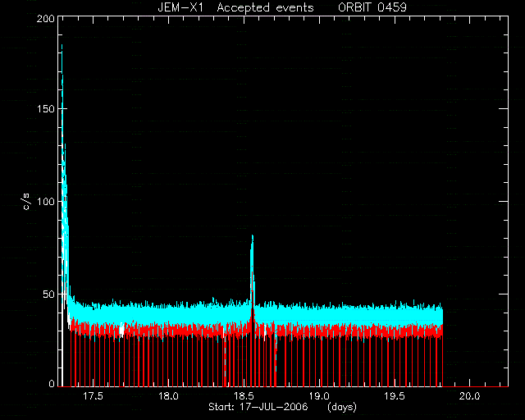Click the y-axis label c/s
This screenshot has height=420, width=525.
27,202
